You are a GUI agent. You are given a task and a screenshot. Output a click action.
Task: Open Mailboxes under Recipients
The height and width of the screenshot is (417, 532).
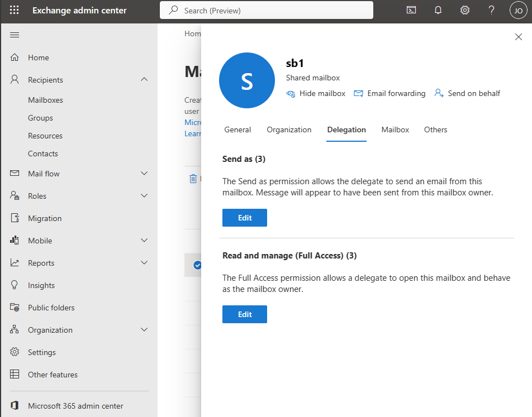pos(45,100)
